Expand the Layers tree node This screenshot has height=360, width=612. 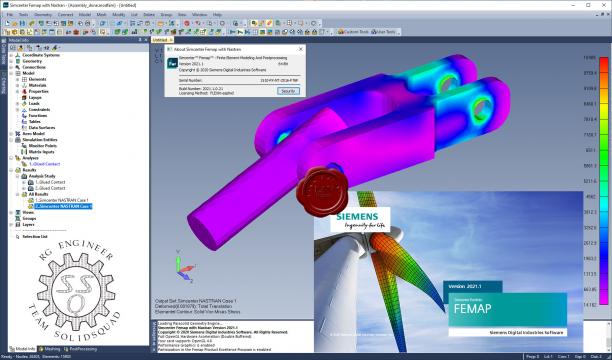point(11,225)
